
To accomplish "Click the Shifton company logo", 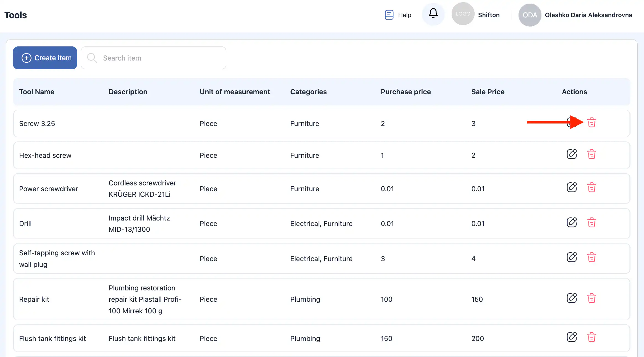I will [x=463, y=14].
